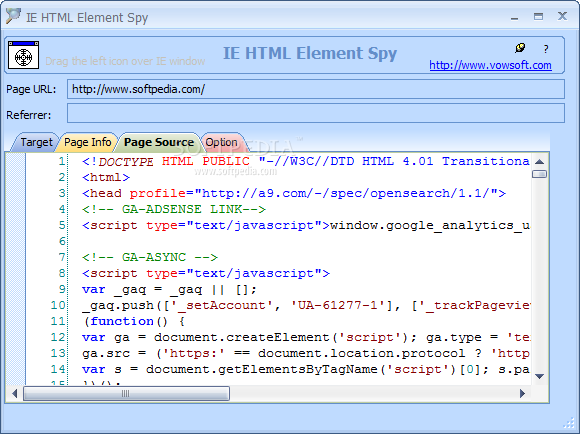This screenshot has width=580, height=434.
Task: Maximize the IE HTML Element Spy window
Action: point(539,17)
